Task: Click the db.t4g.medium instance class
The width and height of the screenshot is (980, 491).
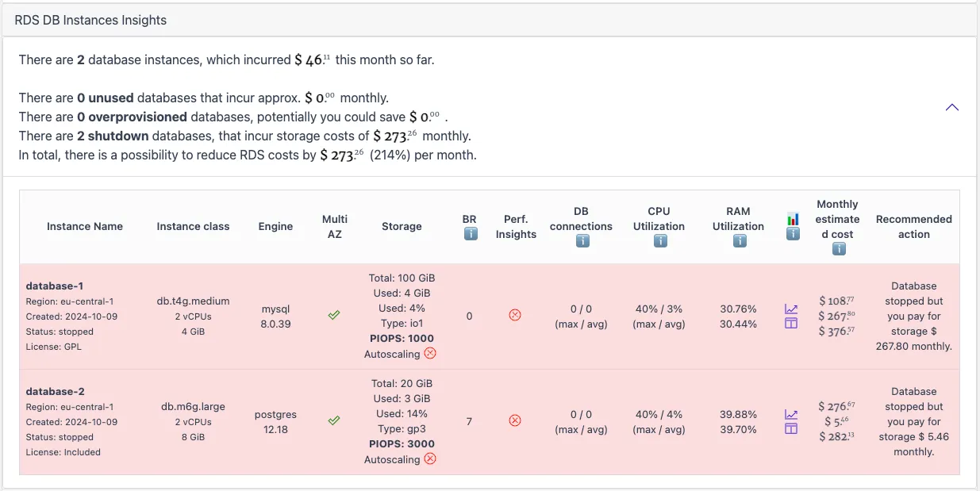Action: point(193,301)
